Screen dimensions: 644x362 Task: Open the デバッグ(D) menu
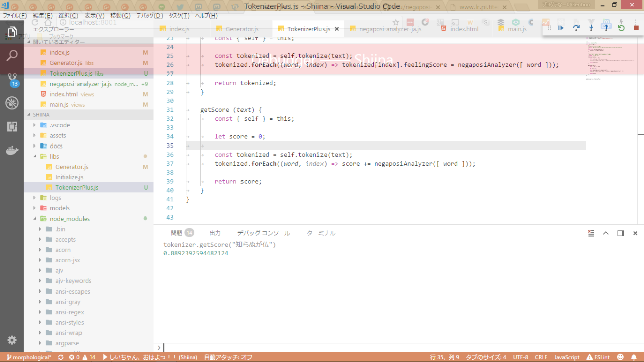pyautogui.click(x=149, y=16)
